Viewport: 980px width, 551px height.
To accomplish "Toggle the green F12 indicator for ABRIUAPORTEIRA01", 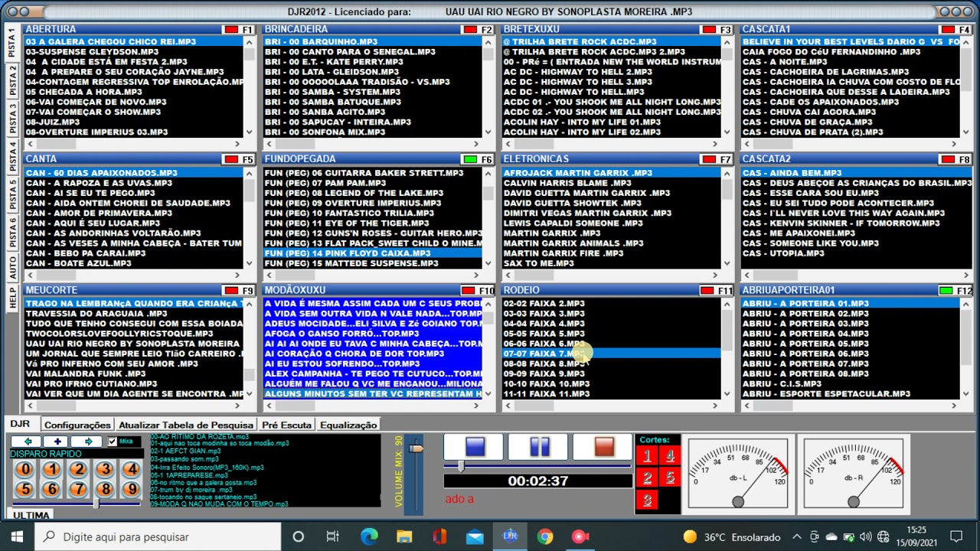I will 946,291.
